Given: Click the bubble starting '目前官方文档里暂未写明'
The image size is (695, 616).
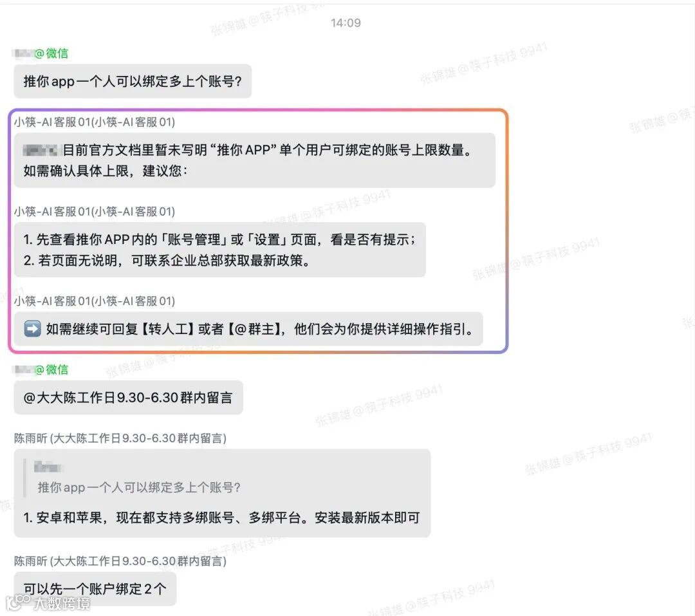Looking at the screenshot, I should click(x=254, y=160).
